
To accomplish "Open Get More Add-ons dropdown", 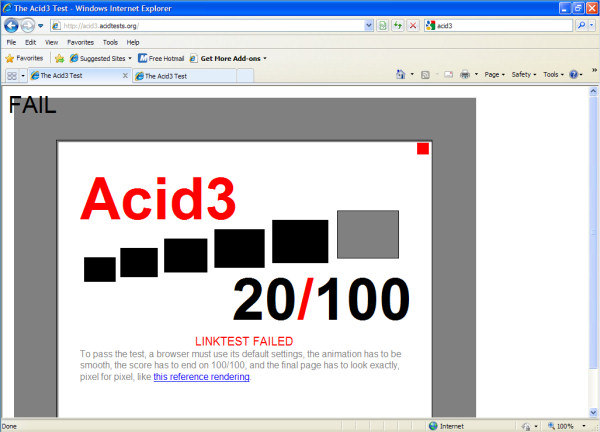I will 228,58.
